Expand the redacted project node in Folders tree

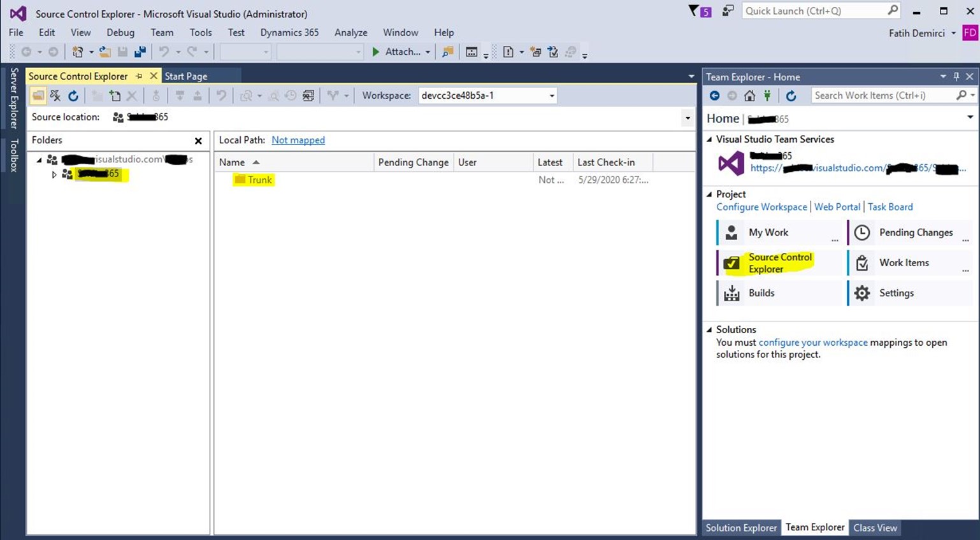pos(54,174)
